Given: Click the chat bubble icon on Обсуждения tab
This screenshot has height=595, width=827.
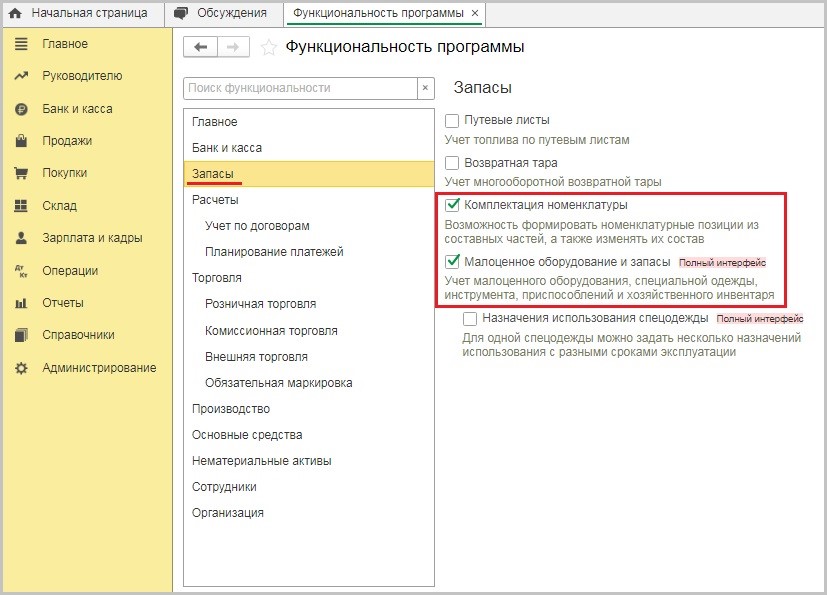Looking at the screenshot, I should tap(181, 14).
